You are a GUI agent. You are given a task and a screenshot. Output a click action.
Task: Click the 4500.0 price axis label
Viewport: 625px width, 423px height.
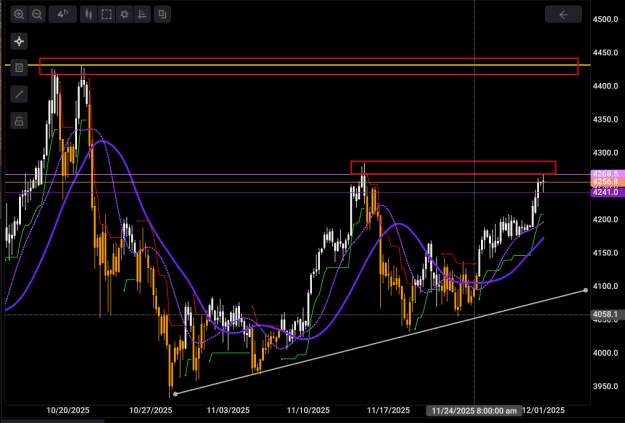tap(605, 20)
